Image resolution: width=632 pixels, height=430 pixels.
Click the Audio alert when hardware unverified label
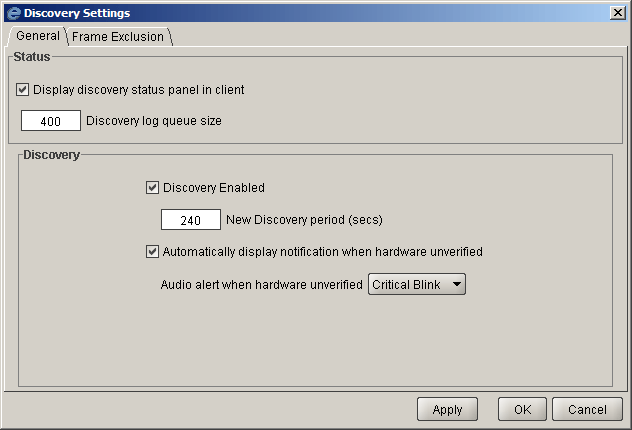pyautogui.click(x=262, y=285)
